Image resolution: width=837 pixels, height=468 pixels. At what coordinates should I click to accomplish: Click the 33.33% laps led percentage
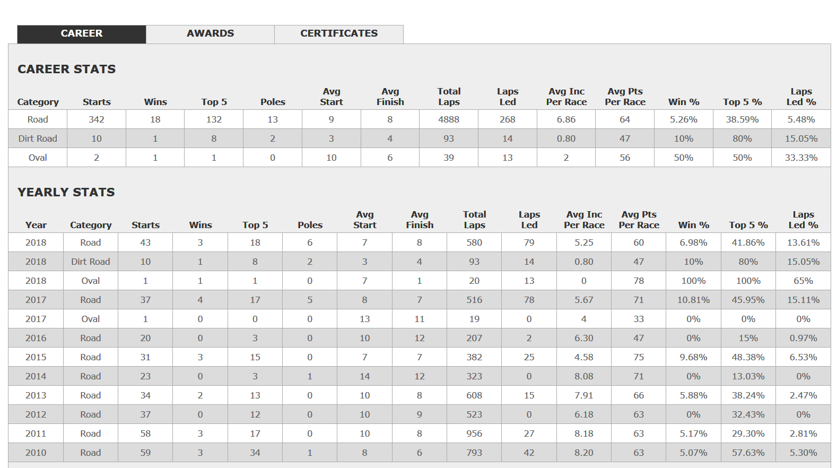[x=801, y=158]
